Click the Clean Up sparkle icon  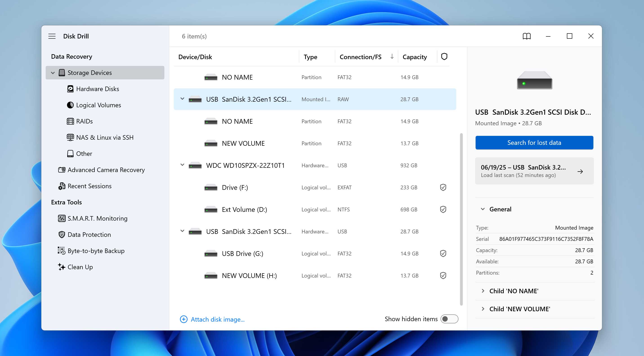(62, 267)
